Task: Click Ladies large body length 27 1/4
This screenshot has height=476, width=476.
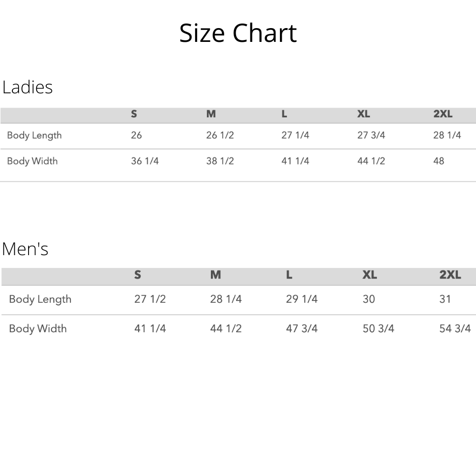Action: (x=295, y=135)
